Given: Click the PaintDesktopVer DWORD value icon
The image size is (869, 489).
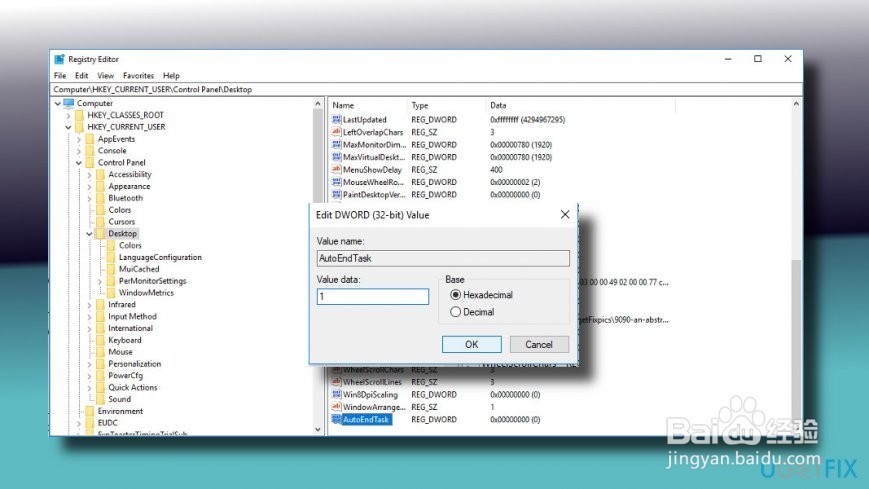Looking at the screenshot, I should coord(336,194).
